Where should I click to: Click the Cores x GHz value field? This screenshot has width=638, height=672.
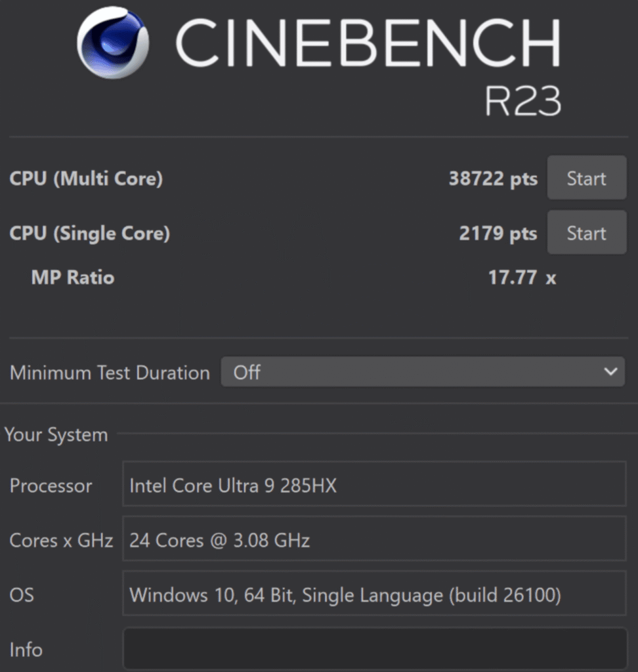(374, 540)
